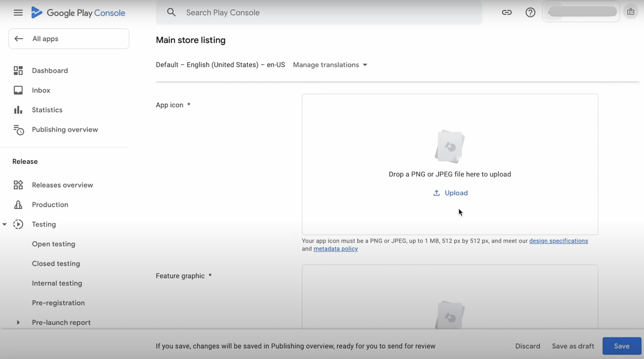Click the search magnifier icon
The height and width of the screenshot is (359, 644).
coord(171,12)
